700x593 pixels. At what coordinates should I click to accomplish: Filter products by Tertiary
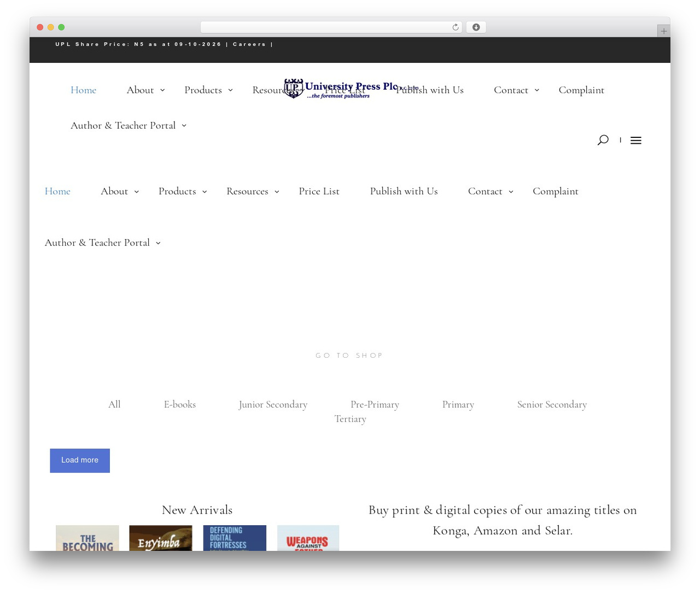click(350, 419)
